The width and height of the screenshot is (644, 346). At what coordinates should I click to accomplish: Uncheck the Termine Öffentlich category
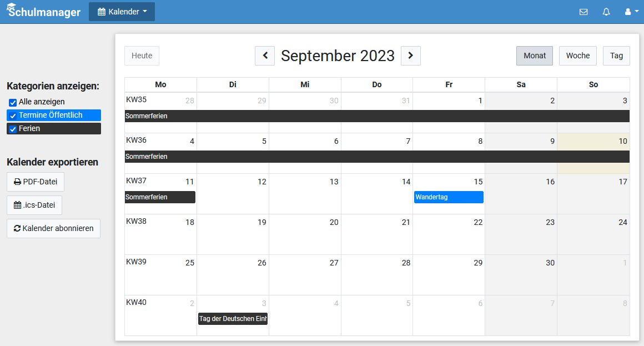click(x=13, y=116)
